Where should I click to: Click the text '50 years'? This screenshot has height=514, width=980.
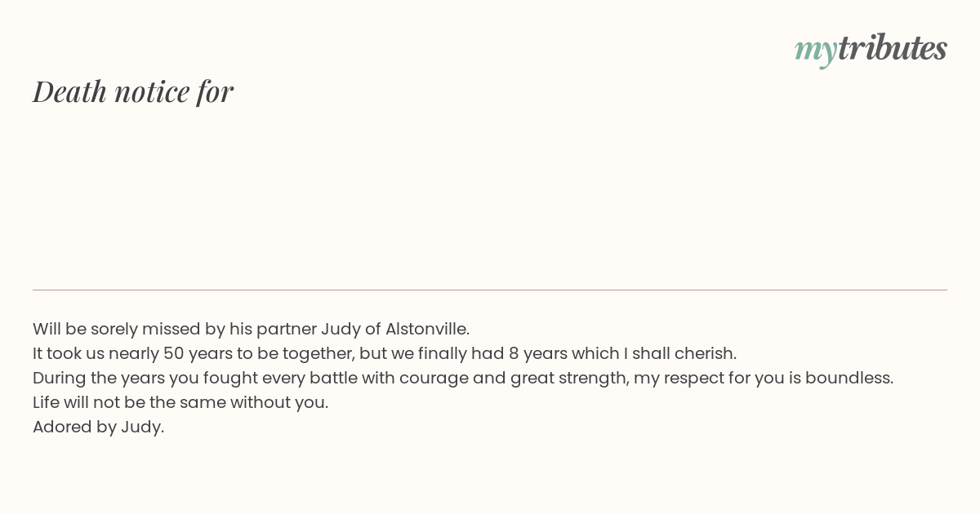[x=198, y=353]
